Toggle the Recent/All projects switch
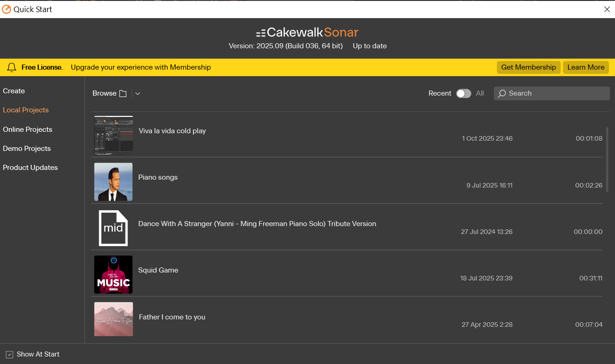 [x=463, y=93]
